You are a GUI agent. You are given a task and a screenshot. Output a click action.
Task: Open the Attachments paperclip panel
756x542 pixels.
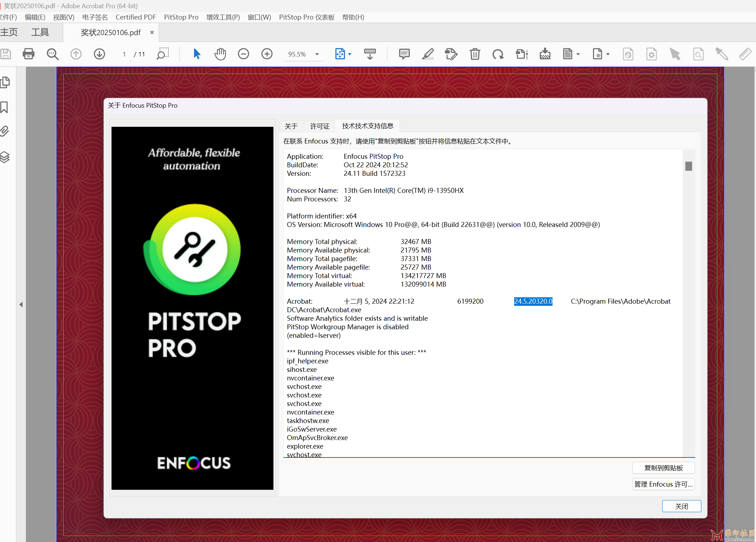click(4, 131)
